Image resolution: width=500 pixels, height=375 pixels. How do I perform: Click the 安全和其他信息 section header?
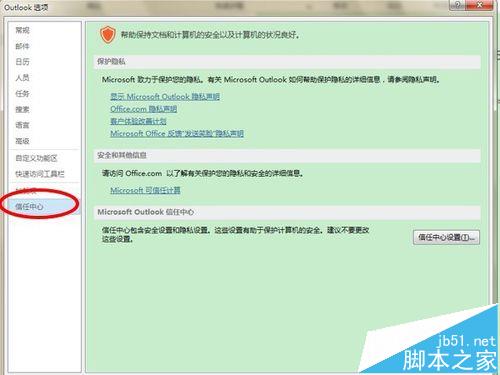(x=287, y=155)
